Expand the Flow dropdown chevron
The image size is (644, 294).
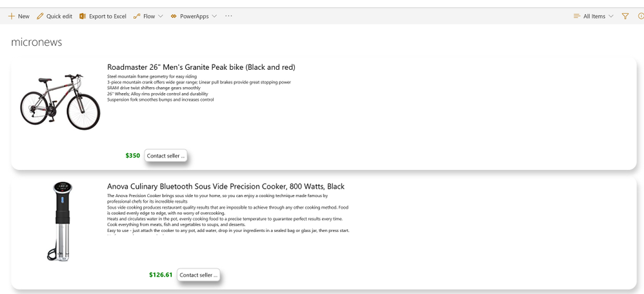pyautogui.click(x=161, y=16)
